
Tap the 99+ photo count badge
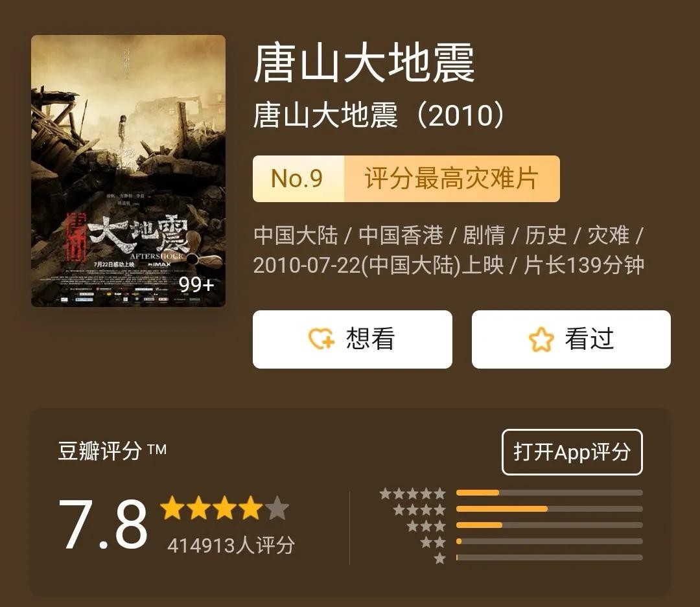click(x=196, y=284)
